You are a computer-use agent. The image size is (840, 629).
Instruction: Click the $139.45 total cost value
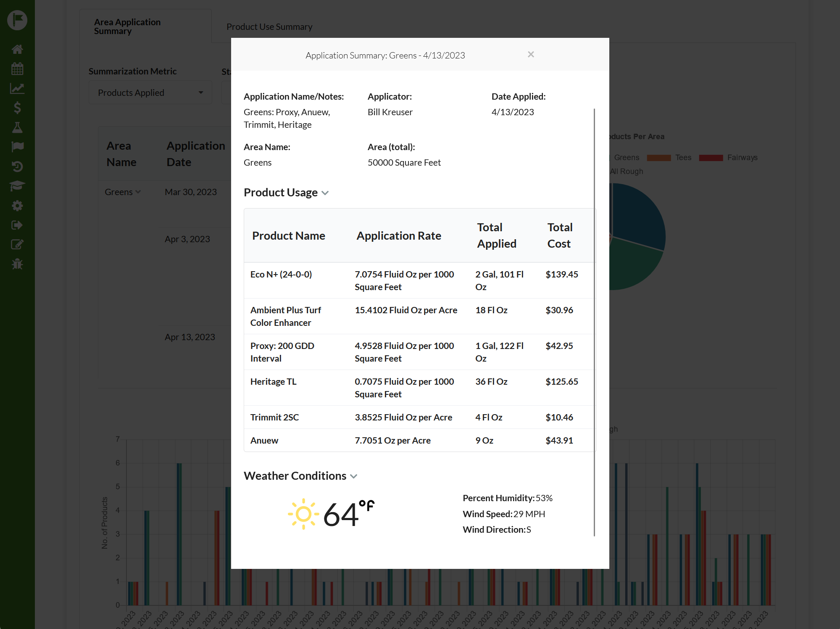562,274
